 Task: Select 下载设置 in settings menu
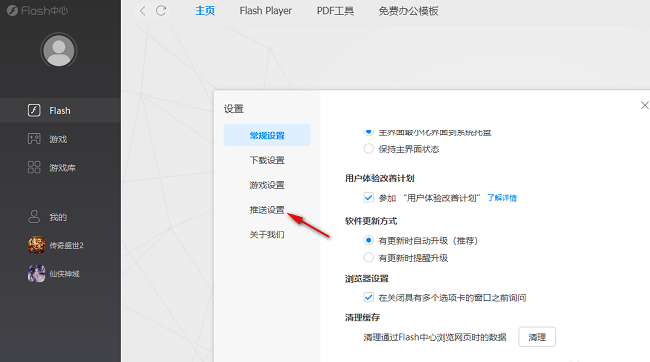pos(267,160)
